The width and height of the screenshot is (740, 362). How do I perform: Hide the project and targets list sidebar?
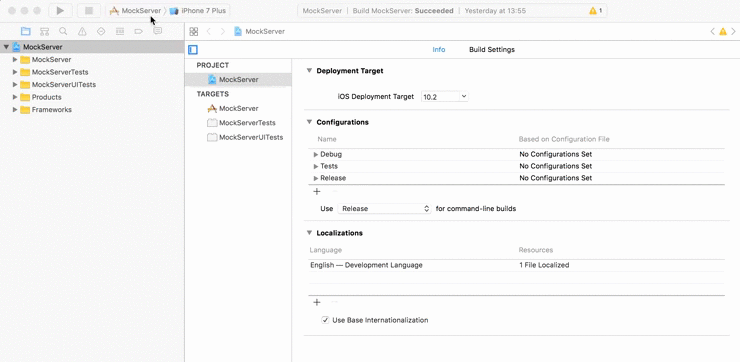point(193,50)
